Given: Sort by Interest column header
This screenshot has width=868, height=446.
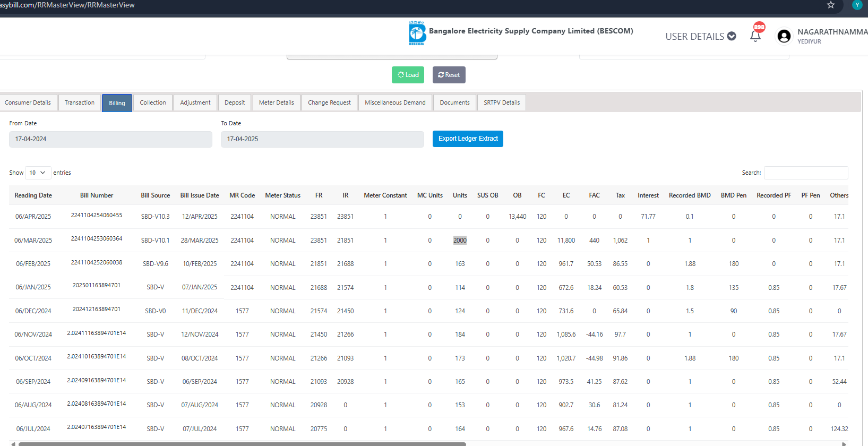Looking at the screenshot, I should [648, 195].
